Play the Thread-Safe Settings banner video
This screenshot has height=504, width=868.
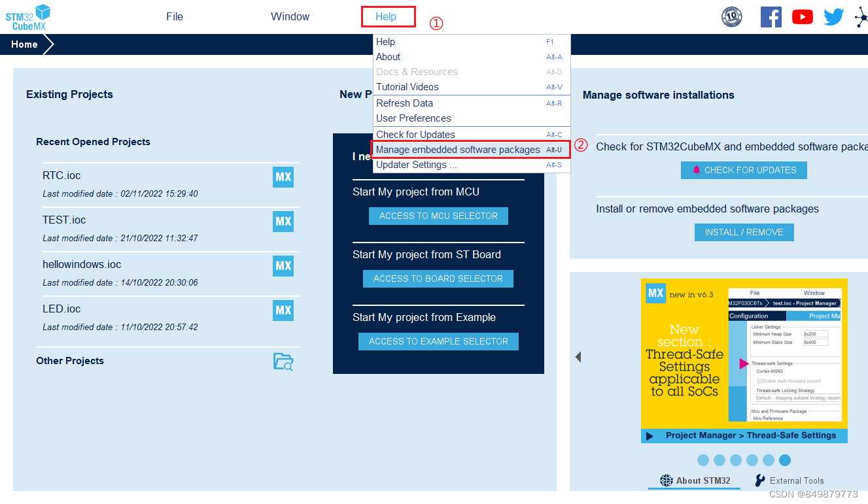coord(650,436)
